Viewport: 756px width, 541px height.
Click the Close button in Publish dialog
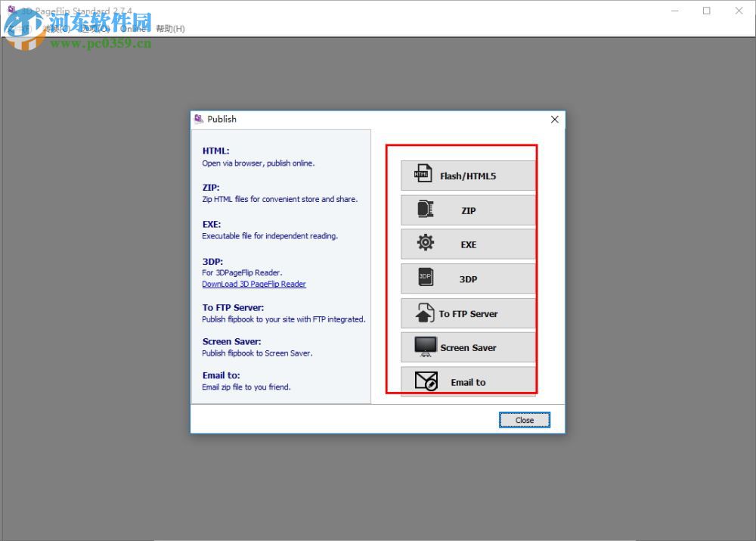click(x=524, y=420)
